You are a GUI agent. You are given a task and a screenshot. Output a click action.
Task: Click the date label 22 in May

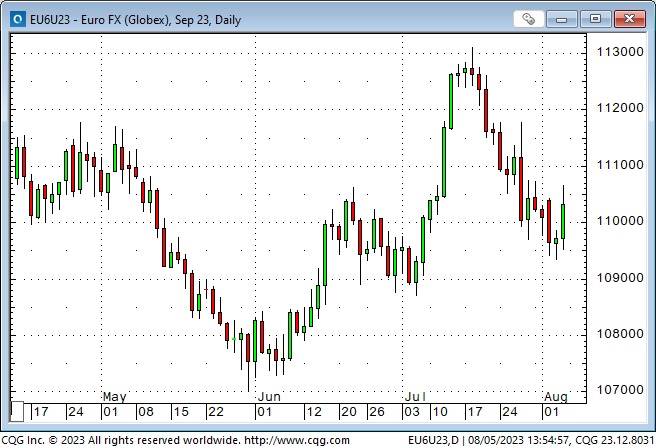[x=215, y=412]
